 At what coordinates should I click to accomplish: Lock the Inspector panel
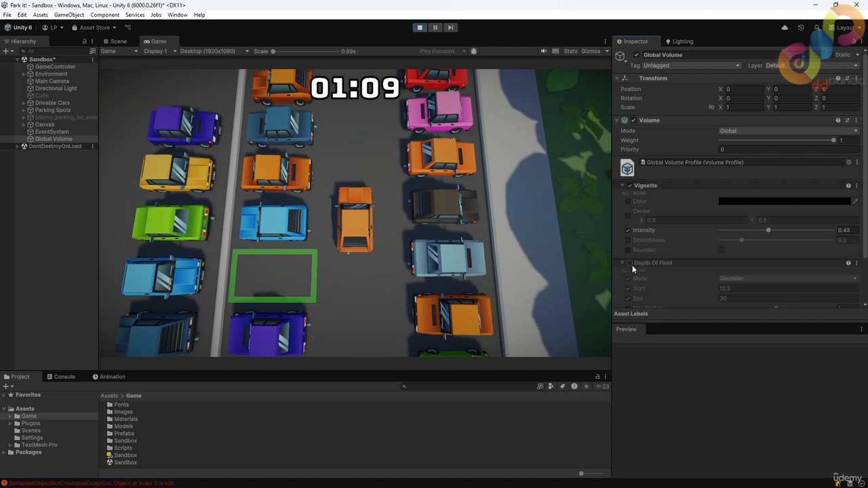point(854,41)
